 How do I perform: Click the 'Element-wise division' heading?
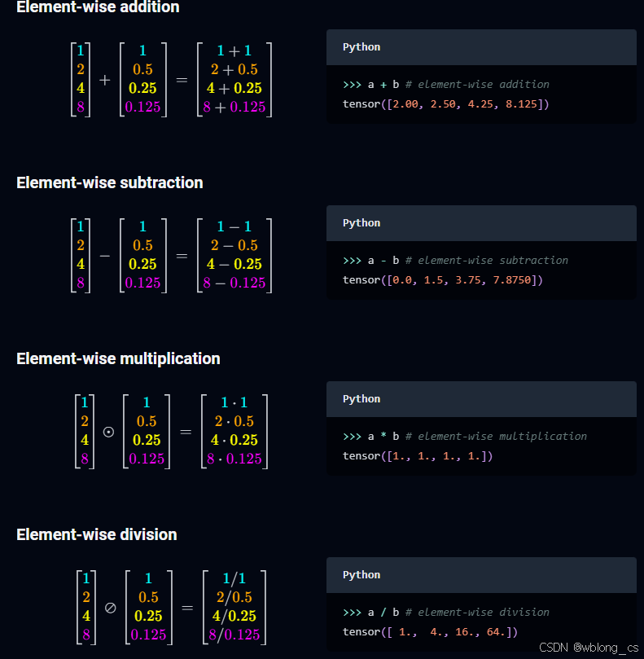(97, 534)
